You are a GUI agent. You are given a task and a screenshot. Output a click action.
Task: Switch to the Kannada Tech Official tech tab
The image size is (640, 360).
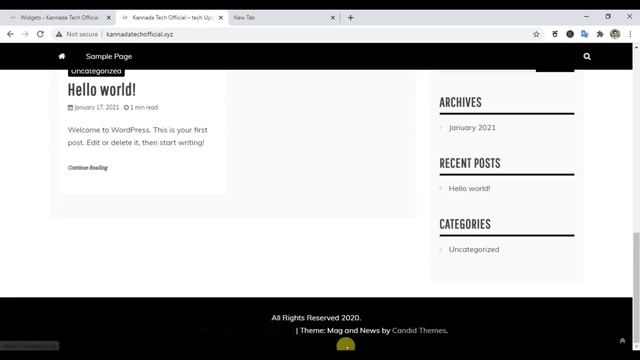coord(172,18)
